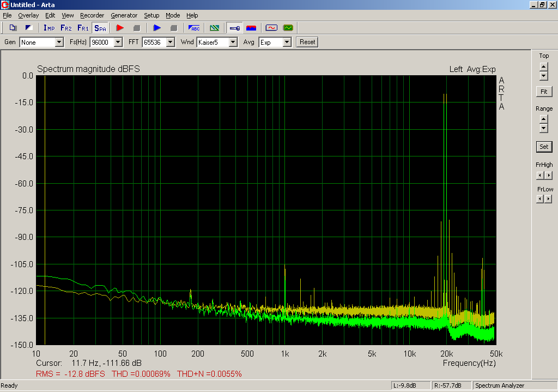This screenshot has height=392, width=558.
Task: Minimize the Arta window
Action: coord(533,4)
